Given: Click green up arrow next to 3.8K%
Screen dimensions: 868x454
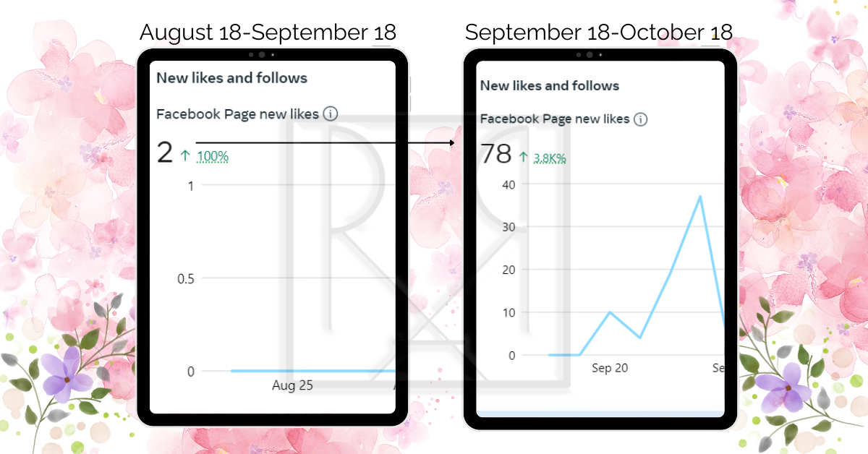Looking at the screenshot, I should coord(523,156).
